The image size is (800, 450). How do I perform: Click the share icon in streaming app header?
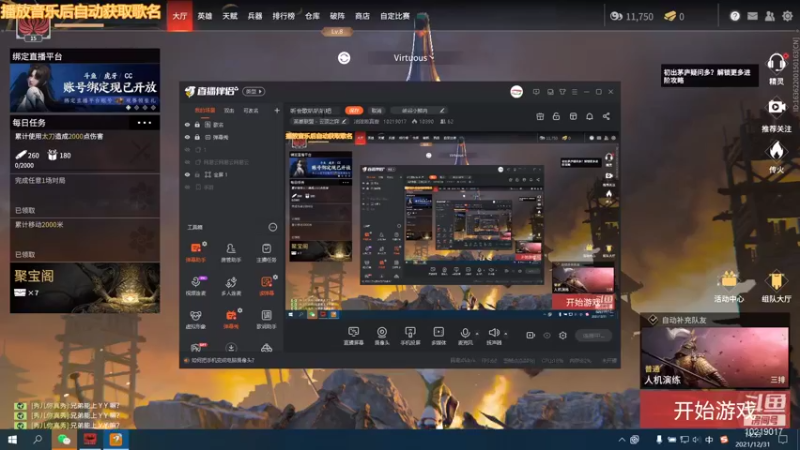pyautogui.click(x=606, y=116)
